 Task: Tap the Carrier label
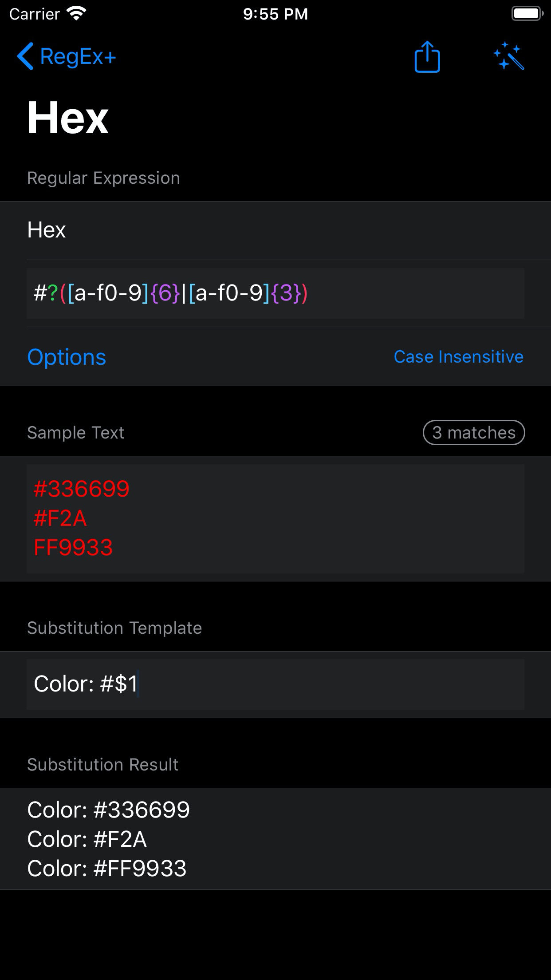click(34, 13)
